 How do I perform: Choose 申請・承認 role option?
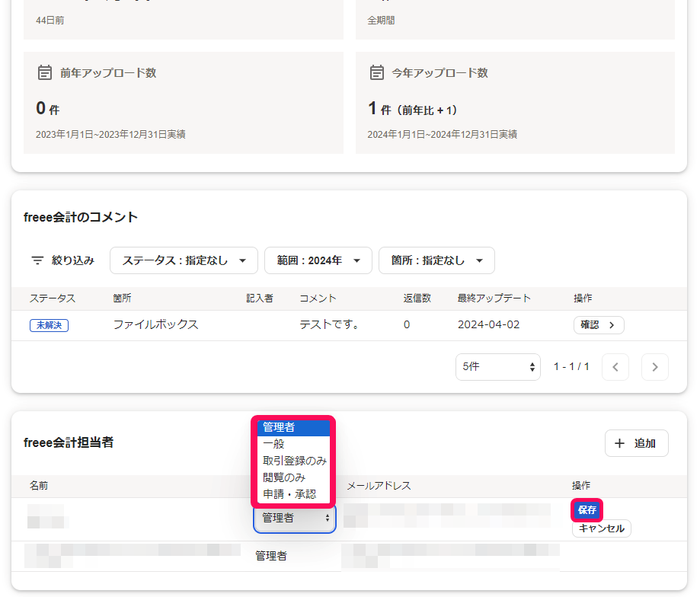[294, 494]
